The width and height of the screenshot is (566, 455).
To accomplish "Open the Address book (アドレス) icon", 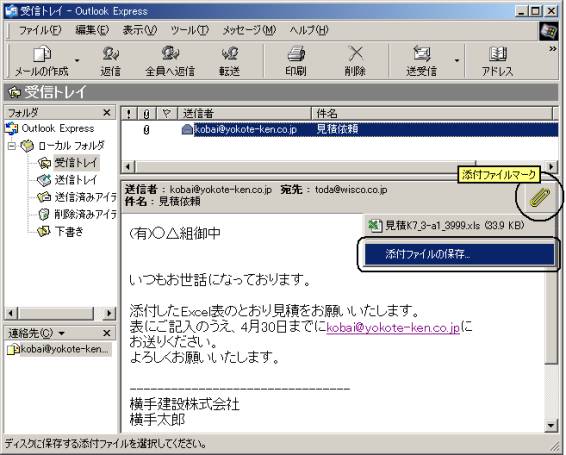I will [x=497, y=61].
